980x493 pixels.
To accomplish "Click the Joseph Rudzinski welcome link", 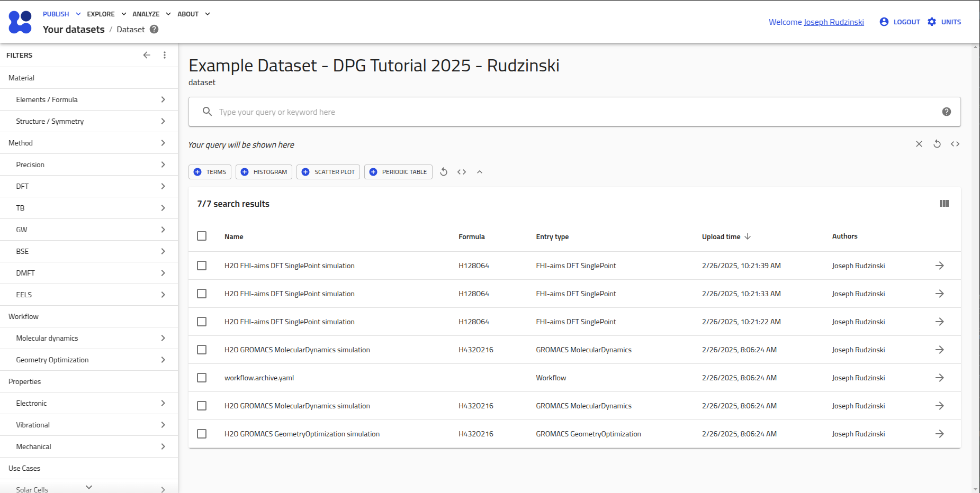I will pos(833,22).
